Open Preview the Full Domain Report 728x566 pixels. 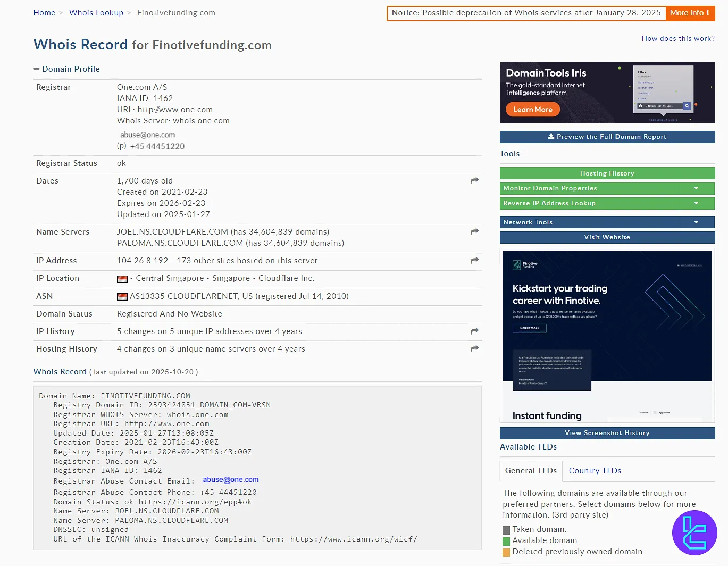pos(607,137)
